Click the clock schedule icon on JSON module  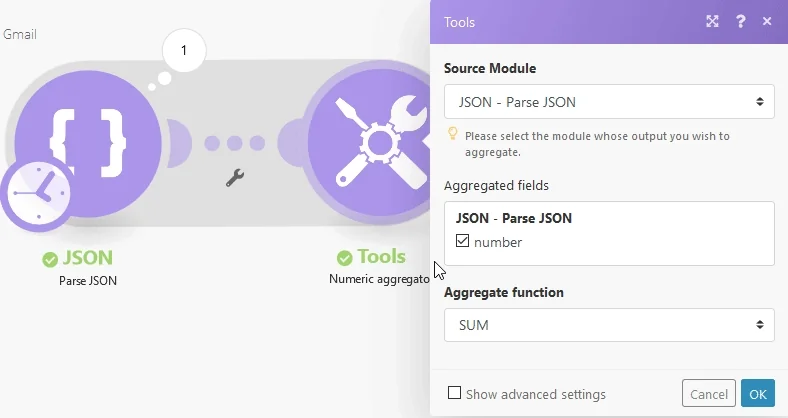[36, 193]
